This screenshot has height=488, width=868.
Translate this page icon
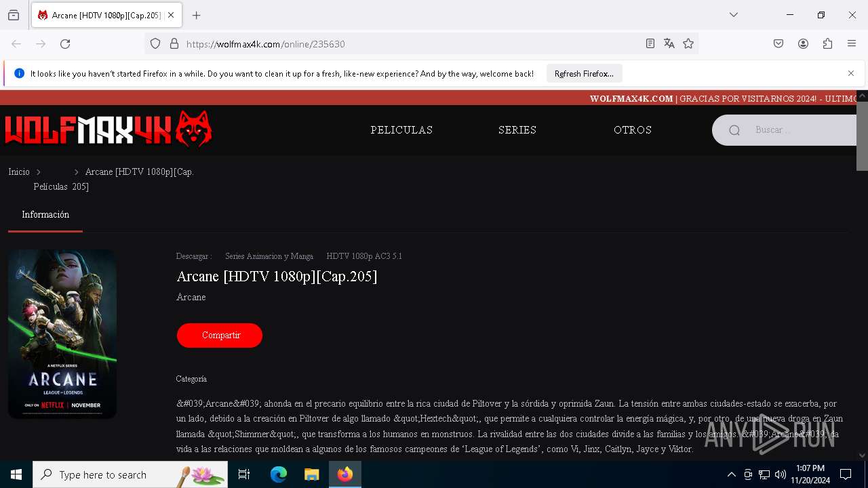(x=669, y=44)
